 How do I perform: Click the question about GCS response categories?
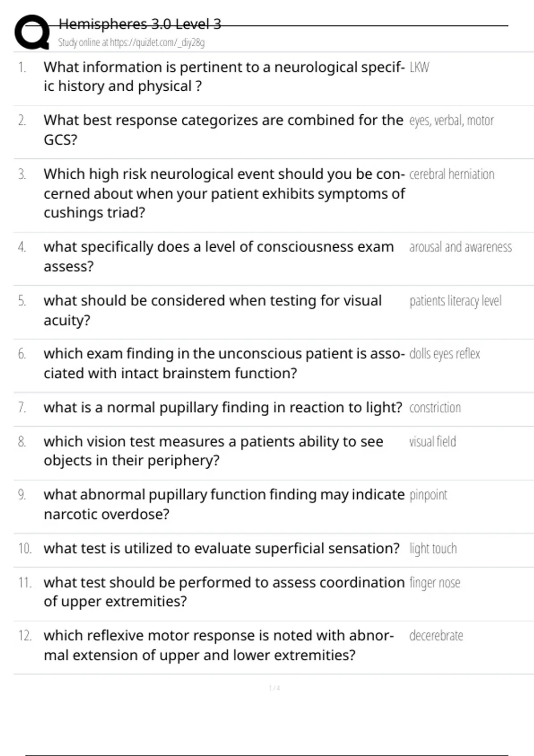pyautogui.click(x=223, y=129)
